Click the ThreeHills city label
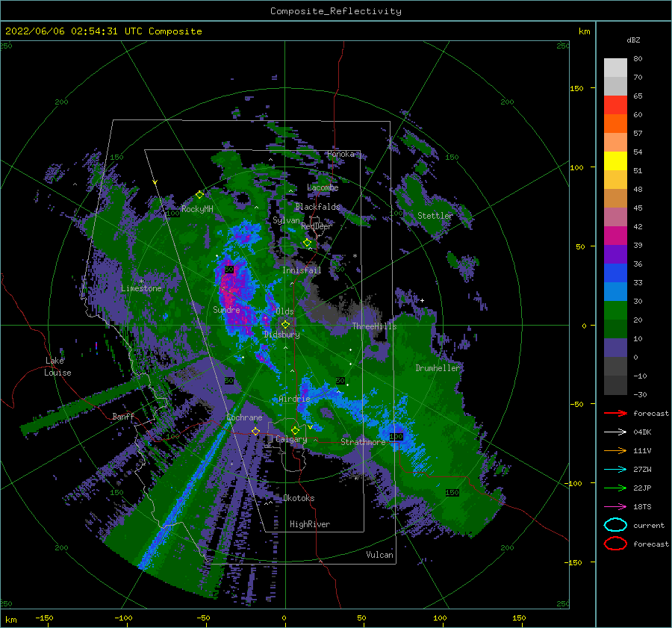 click(375, 326)
